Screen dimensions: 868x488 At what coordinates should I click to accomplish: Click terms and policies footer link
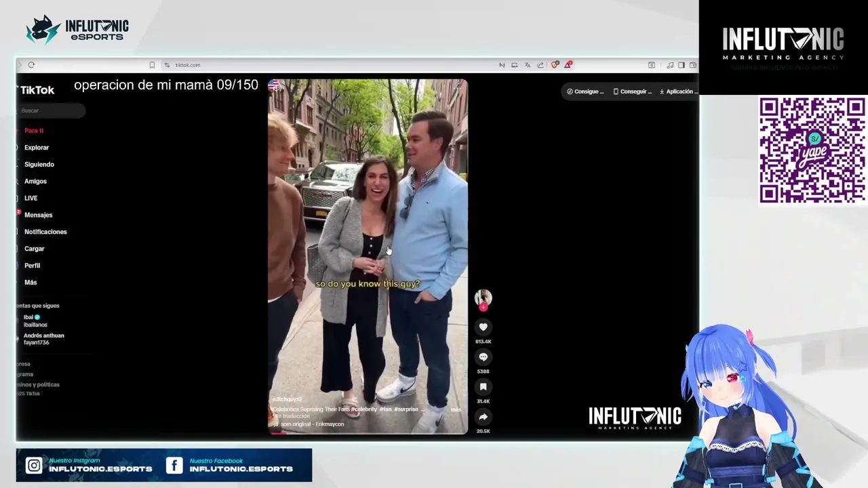click(x=38, y=385)
